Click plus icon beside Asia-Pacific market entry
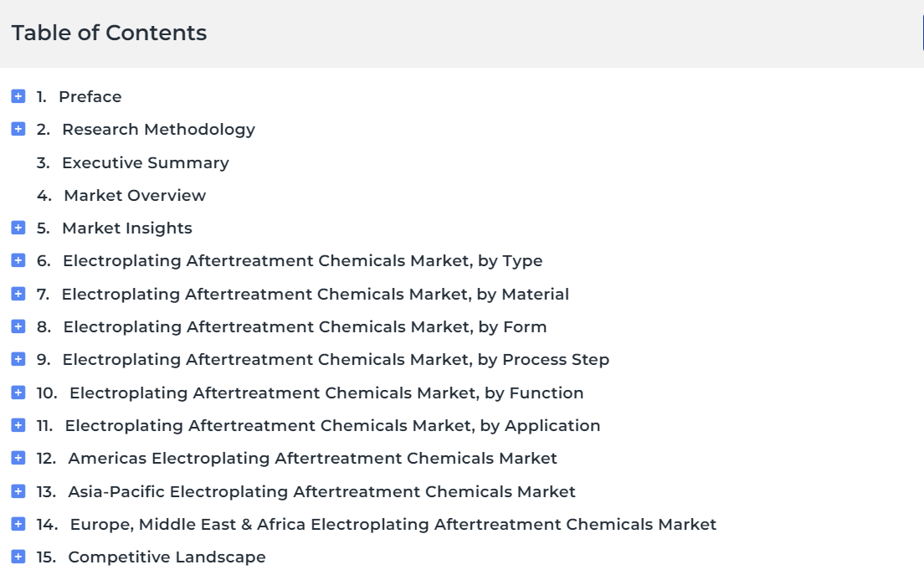924x575 pixels. (x=18, y=491)
